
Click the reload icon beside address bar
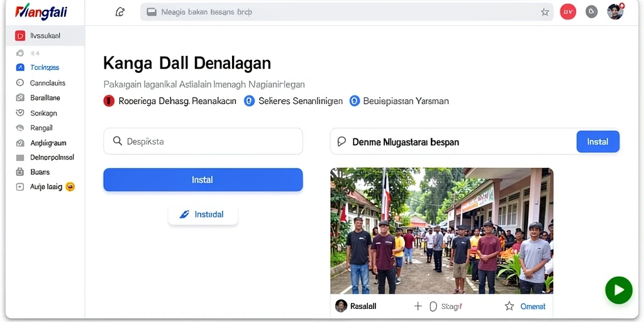point(120,12)
